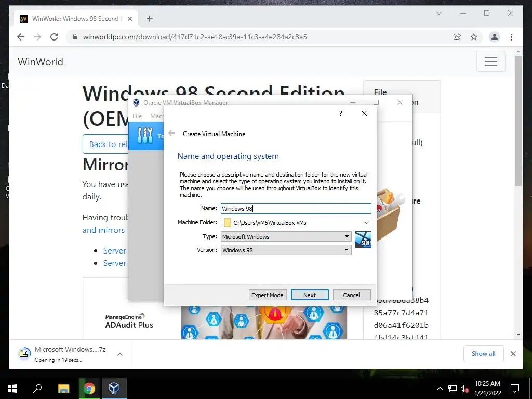Click the Chrome forward arrow
The height and width of the screenshot is (399, 532).
pos(37,37)
